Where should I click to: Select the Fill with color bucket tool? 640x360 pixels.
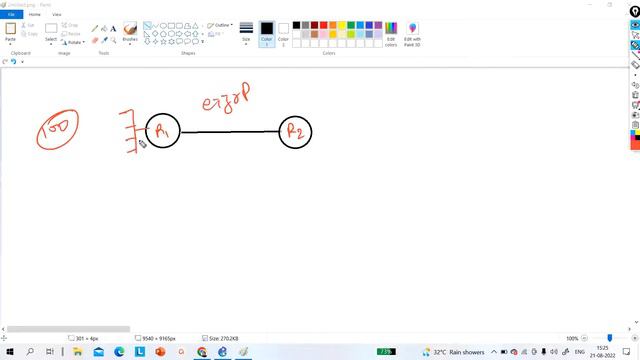pyautogui.click(x=104, y=29)
